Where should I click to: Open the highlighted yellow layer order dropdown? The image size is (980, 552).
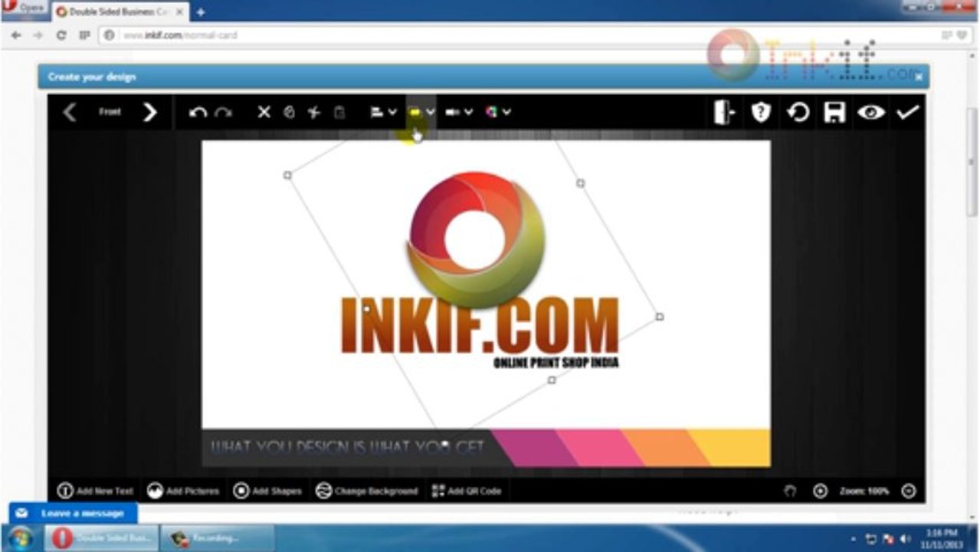point(421,112)
